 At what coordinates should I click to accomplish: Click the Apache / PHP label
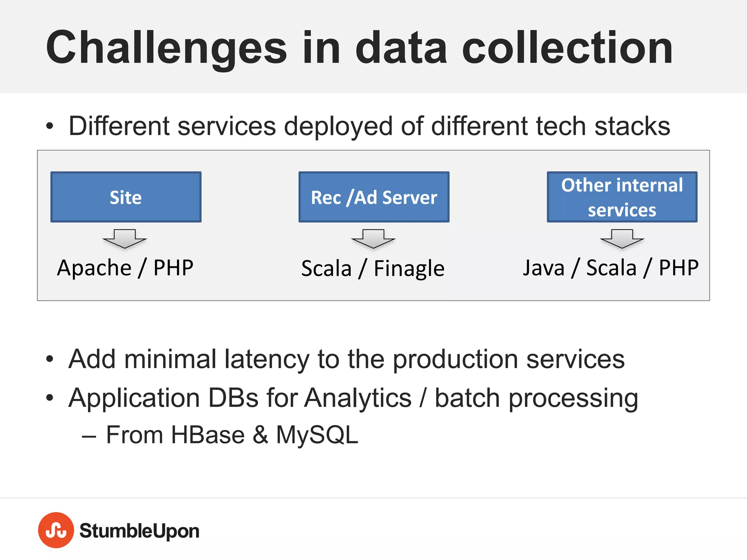[125, 268]
